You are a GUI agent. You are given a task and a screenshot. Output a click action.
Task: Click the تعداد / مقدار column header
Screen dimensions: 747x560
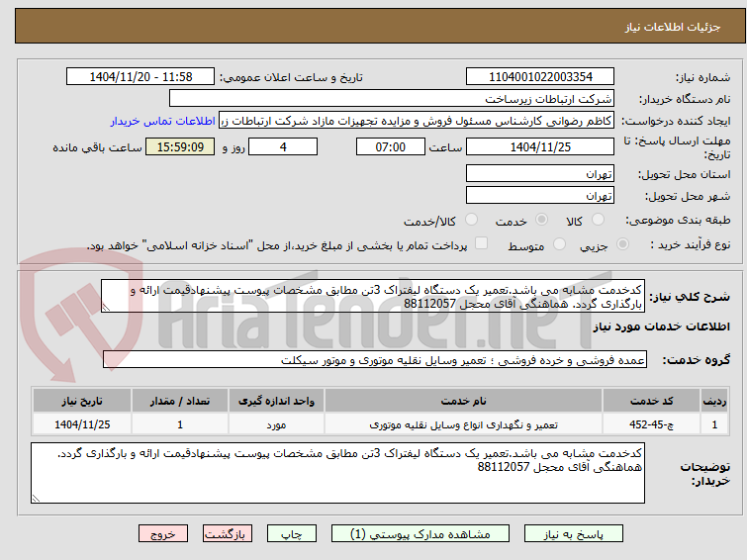click(x=180, y=401)
